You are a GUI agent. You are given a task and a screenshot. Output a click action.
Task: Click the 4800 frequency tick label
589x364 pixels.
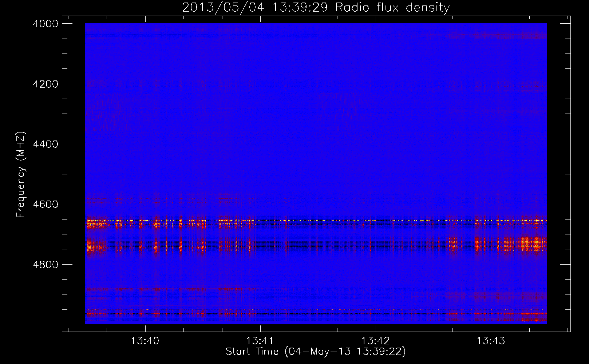click(46, 264)
